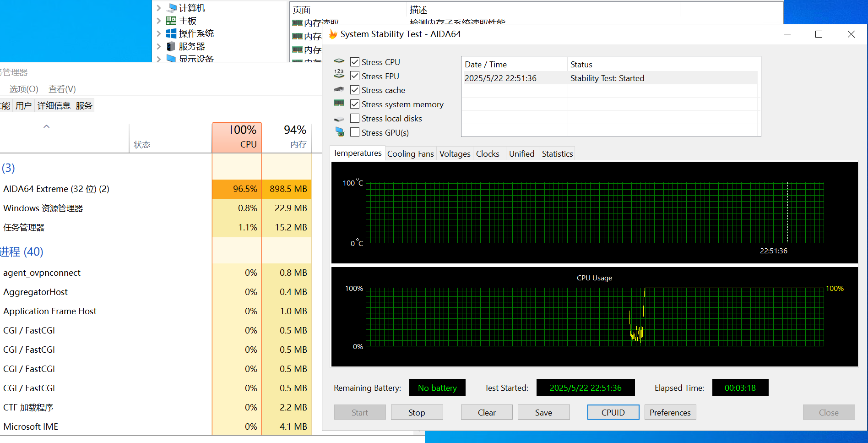Switch to the 详细信息 tab in Task Manager
This screenshot has width=868, height=443.
click(54, 106)
